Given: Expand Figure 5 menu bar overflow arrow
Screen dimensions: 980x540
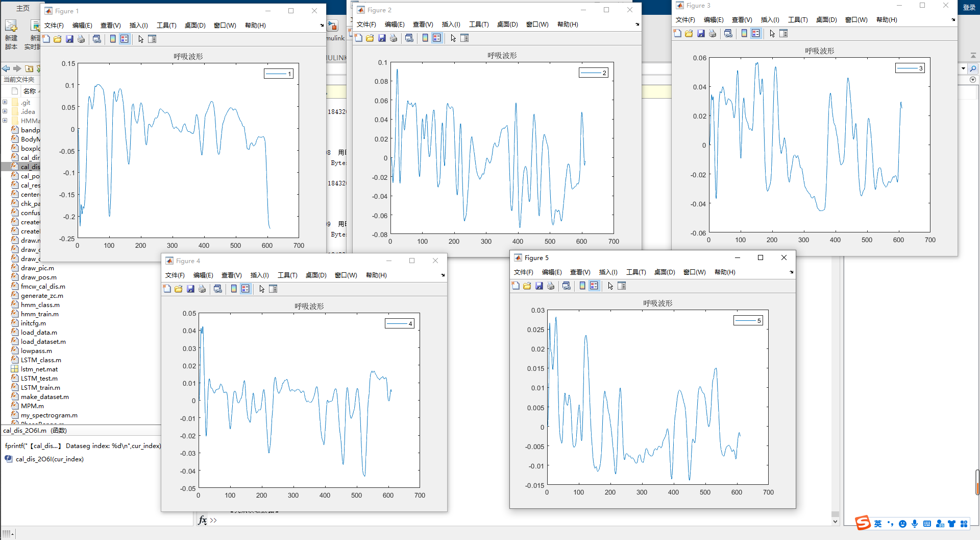Looking at the screenshot, I should pyautogui.click(x=791, y=272).
